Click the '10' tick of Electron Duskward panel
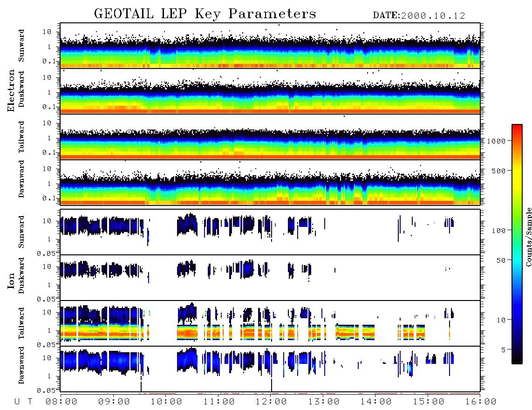This screenshot has height=410, width=532. pos(47,77)
